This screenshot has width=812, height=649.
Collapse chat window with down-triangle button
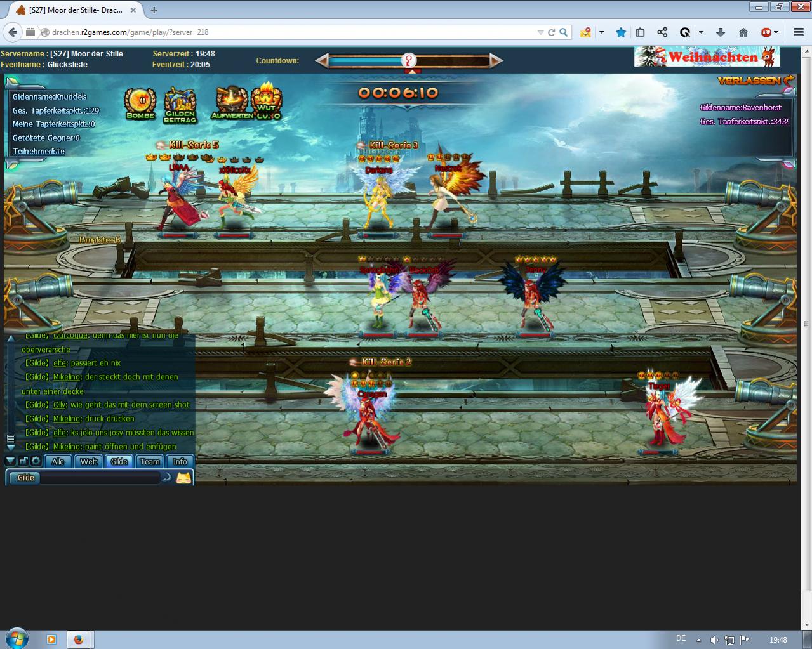tap(10, 461)
